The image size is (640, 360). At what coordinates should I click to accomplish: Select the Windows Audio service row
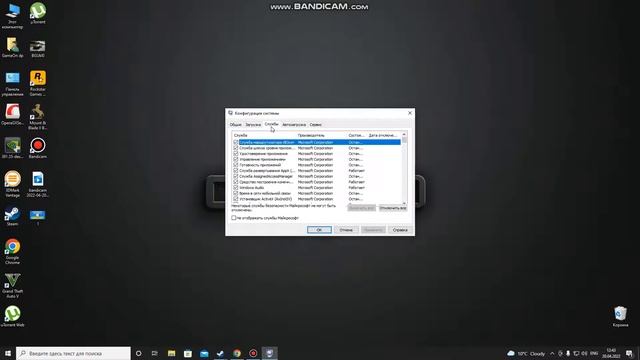click(316, 188)
